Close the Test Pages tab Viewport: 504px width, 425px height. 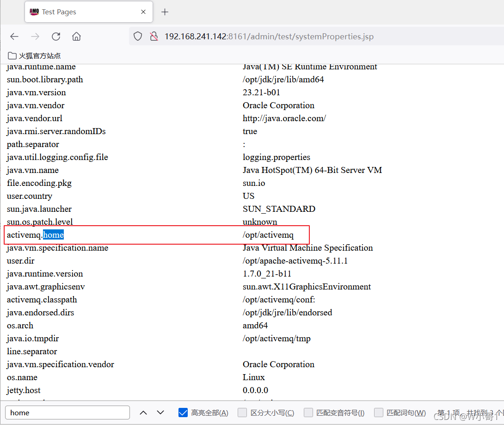click(x=143, y=12)
